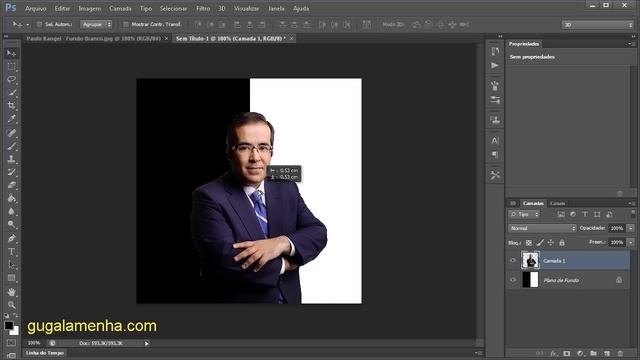Select the Quick Selection tool
The height and width of the screenshot is (360, 640).
11,93
